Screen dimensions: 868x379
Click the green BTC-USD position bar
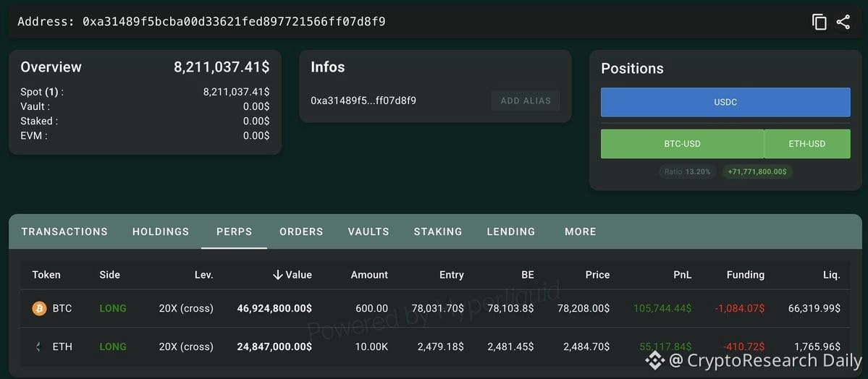click(682, 144)
